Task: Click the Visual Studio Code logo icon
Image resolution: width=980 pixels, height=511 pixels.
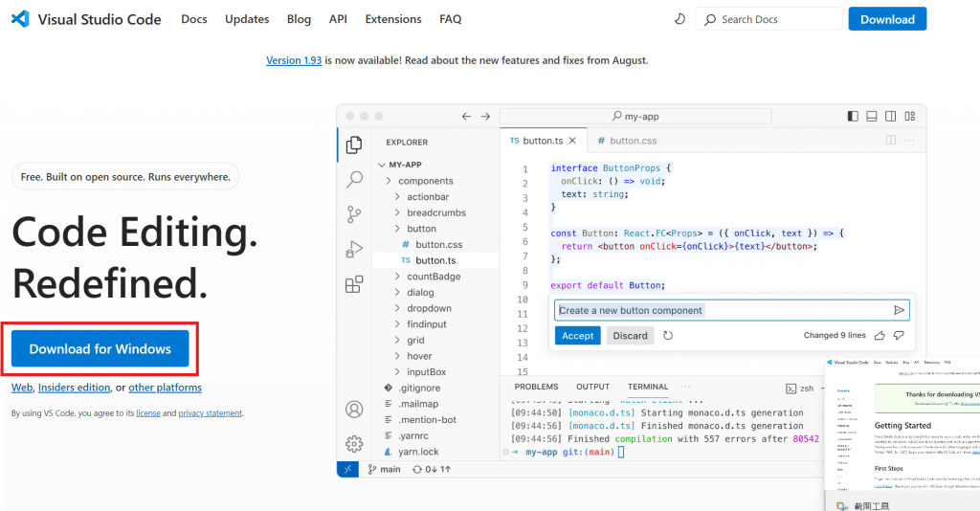Action: click(x=20, y=19)
